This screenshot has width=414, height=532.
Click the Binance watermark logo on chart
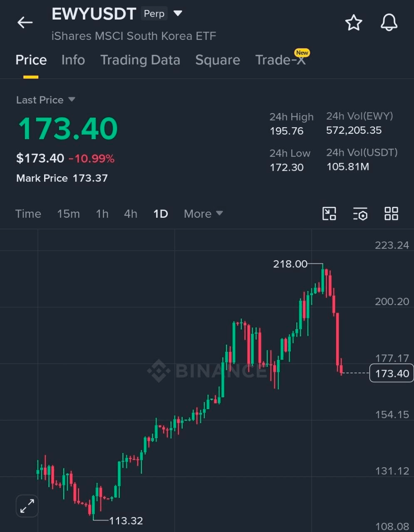tap(207, 370)
